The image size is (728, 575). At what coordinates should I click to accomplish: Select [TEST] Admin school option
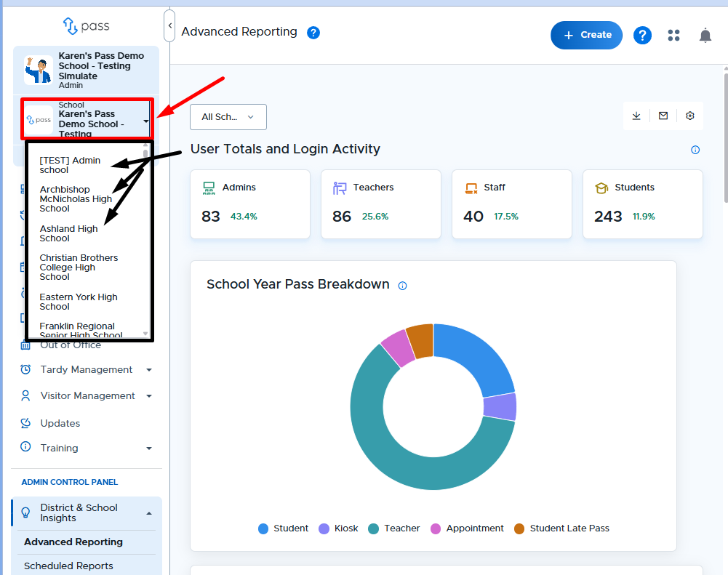70,165
